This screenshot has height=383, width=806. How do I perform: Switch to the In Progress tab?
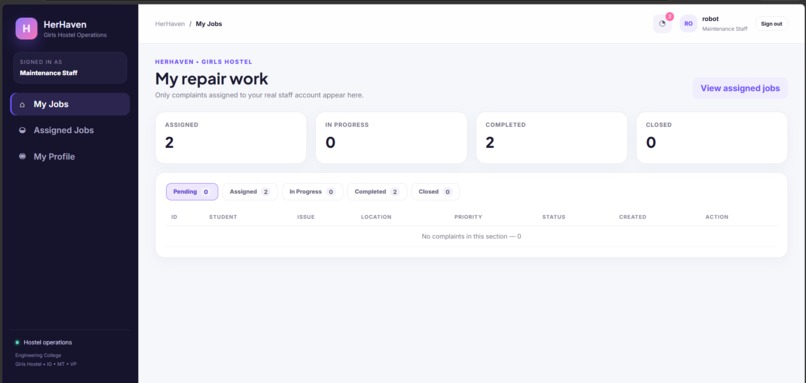pos(313,192)
